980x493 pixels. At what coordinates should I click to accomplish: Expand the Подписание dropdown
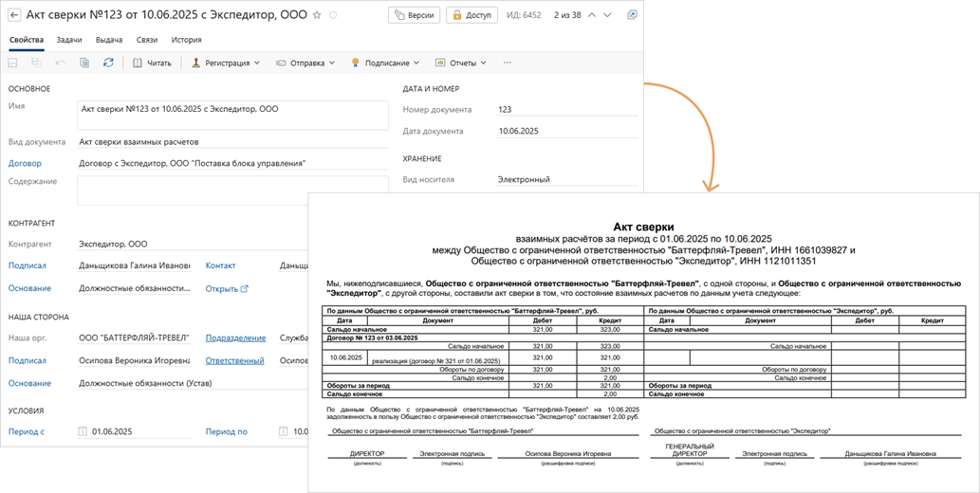(x=384, y=63)
